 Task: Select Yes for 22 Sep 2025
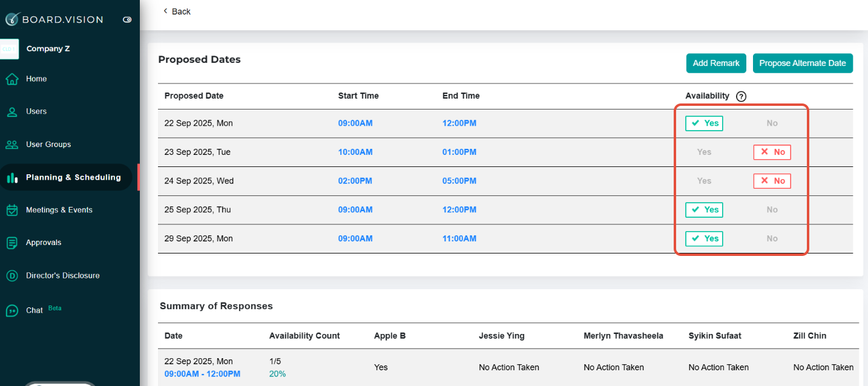[704, 123]
